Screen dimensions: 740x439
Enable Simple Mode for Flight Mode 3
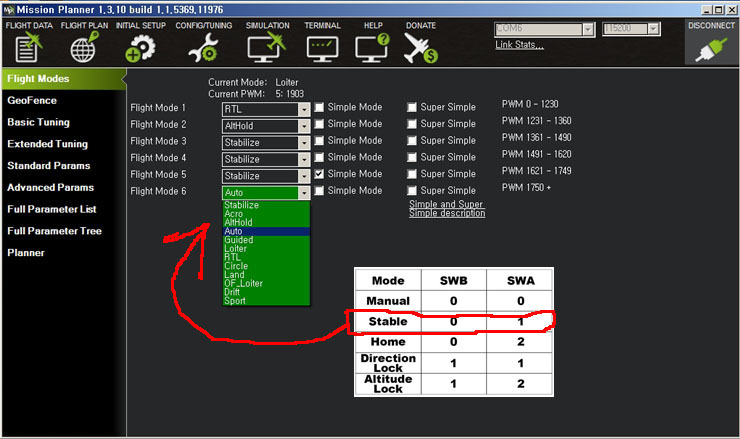(x=320, y=140)
